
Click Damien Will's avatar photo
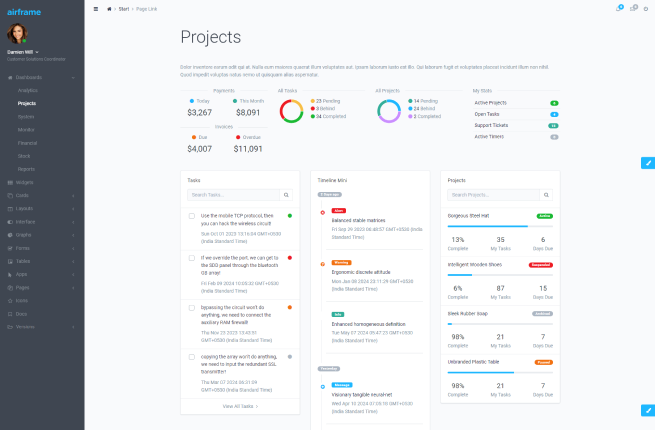tap(15, 33)
